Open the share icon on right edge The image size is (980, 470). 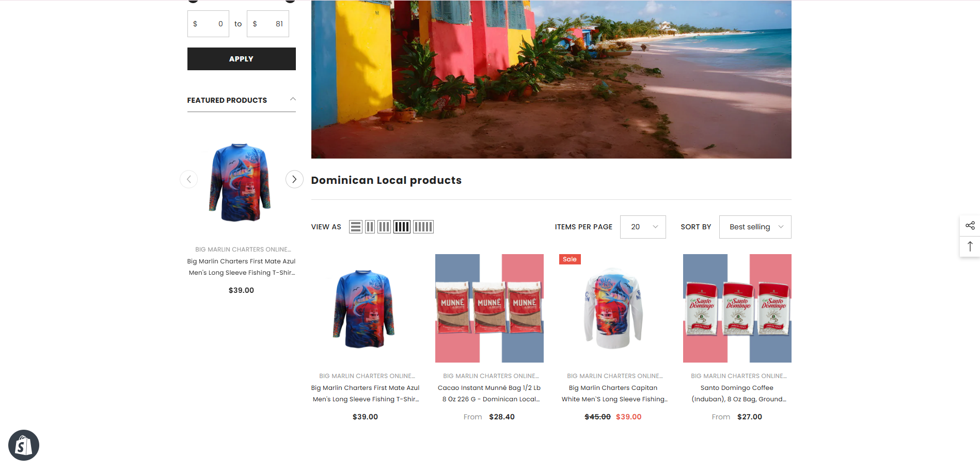click(x=970, y=226)
